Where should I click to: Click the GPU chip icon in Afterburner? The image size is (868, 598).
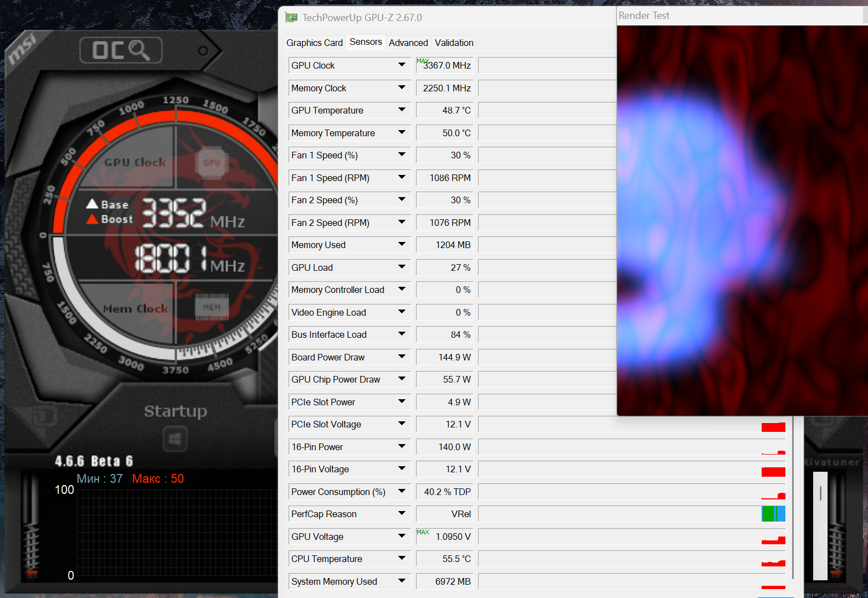point(212,162)
